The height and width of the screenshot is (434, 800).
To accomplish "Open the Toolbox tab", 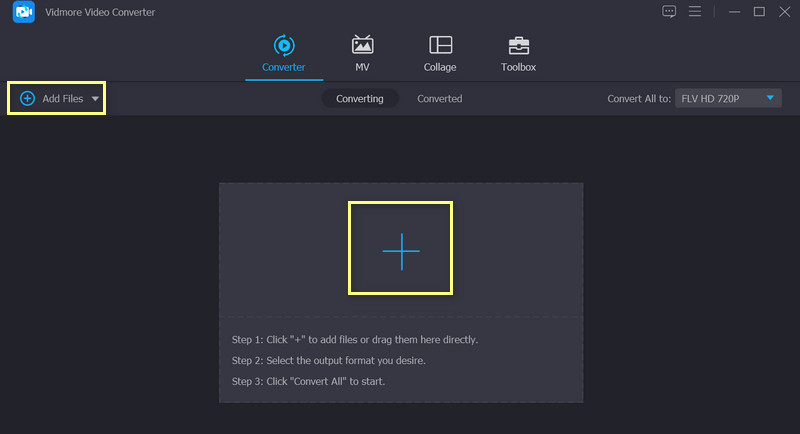I will (x=518, y=54).
